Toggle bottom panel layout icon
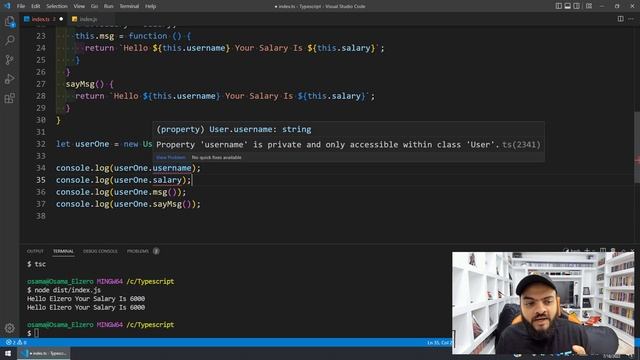 (567, 6)
